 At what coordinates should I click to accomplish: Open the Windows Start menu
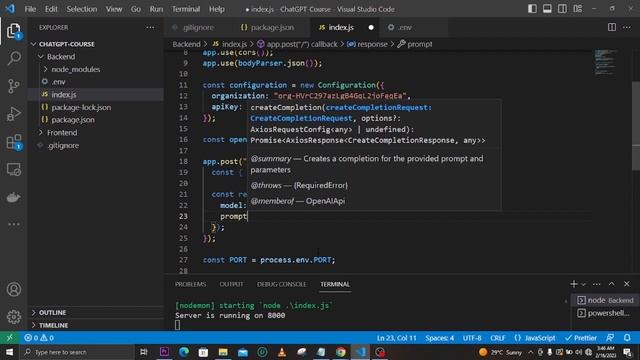tap(9, 352)
